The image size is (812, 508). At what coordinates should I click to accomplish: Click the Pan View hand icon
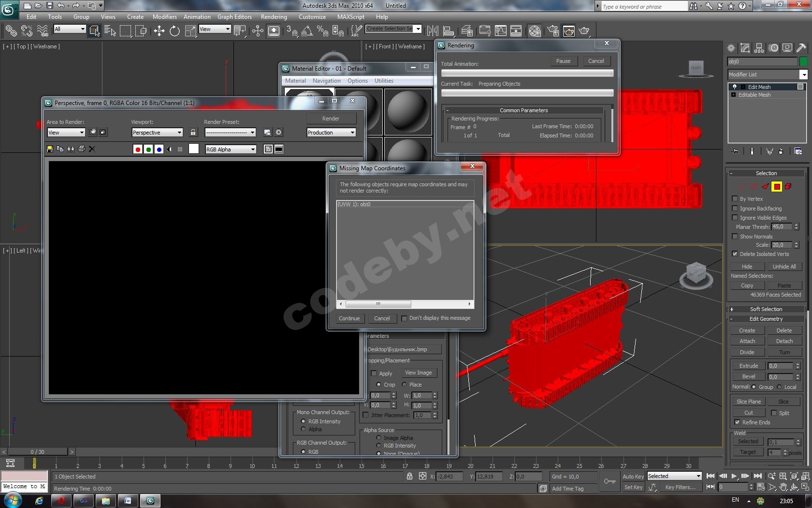[x=783, y=487]
